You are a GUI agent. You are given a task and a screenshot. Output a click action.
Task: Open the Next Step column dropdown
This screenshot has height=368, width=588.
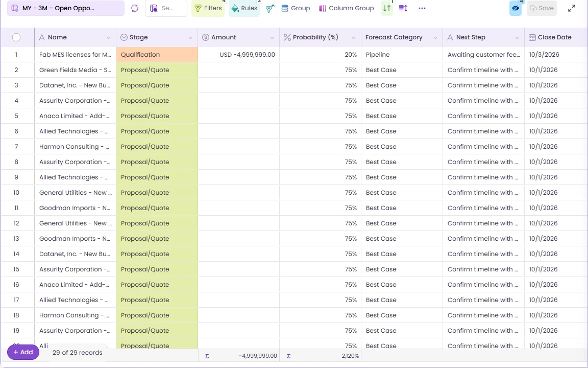click(517, 37)
